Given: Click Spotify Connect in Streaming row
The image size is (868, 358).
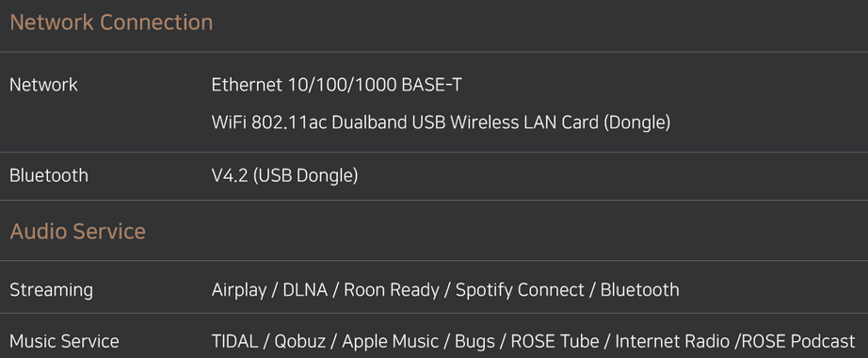Looking at the screenshot, I should pos(520,290).
